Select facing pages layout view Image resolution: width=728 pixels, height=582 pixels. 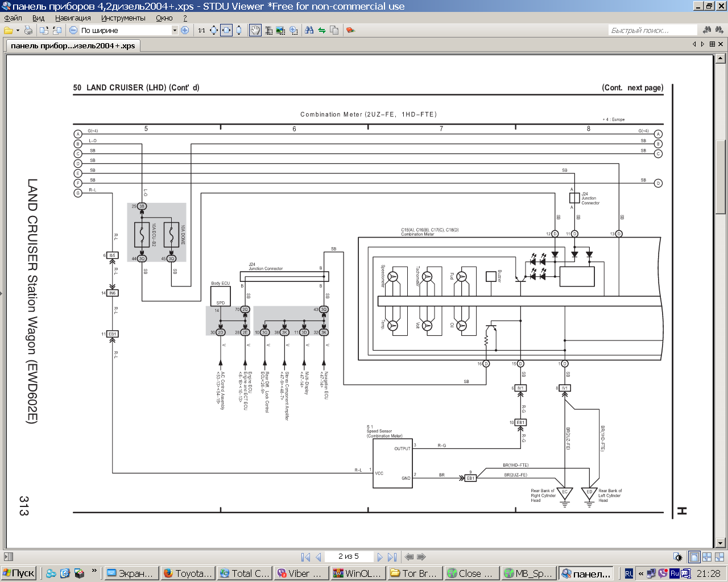tap(706, 557)
